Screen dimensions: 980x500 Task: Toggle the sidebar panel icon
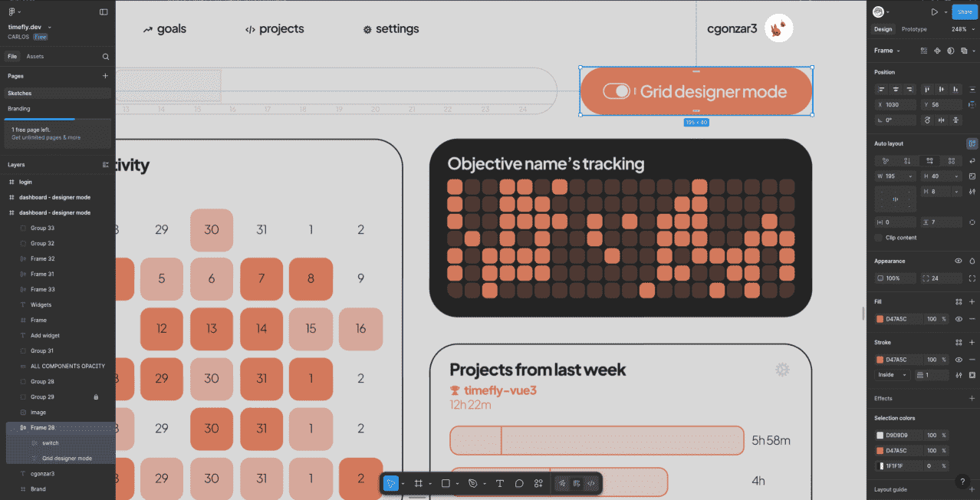tap(104, 12)
